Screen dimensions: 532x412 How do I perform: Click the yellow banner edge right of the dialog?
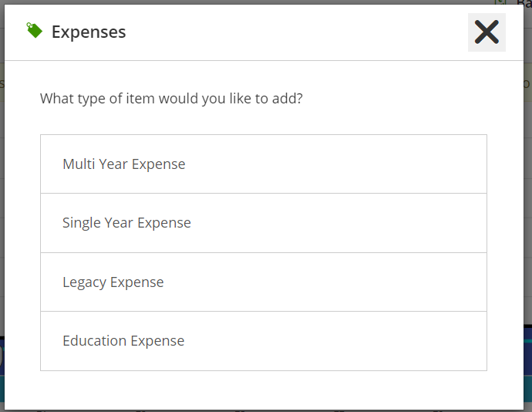point(528,83)
